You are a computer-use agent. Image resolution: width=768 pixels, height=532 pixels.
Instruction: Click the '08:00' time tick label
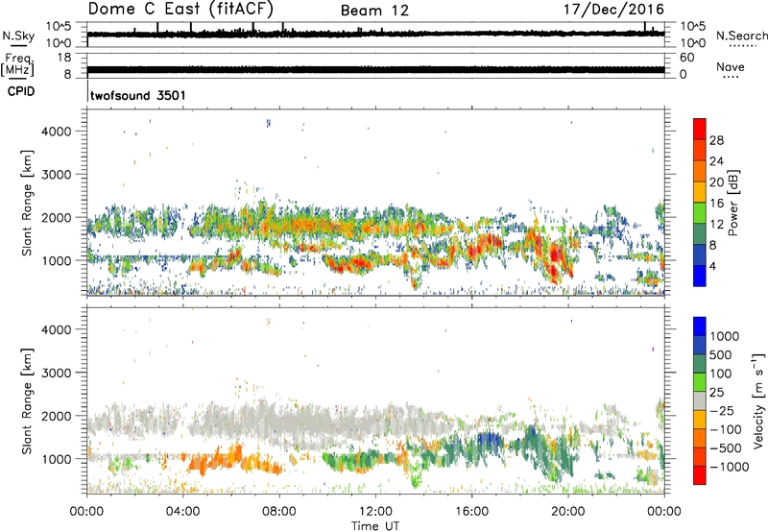(x=279, y=512)
